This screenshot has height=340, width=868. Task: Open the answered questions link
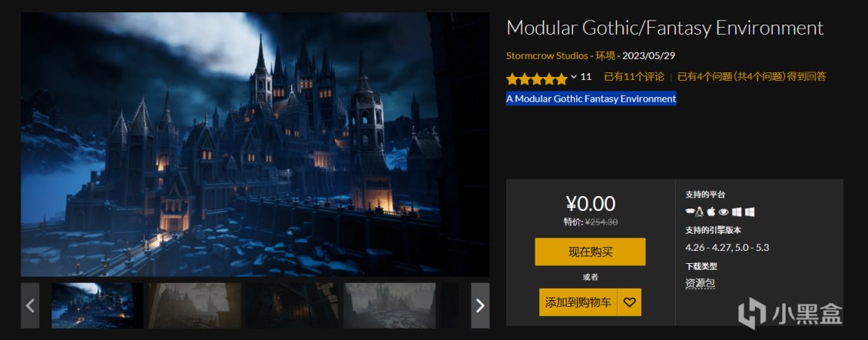point(752,77)
